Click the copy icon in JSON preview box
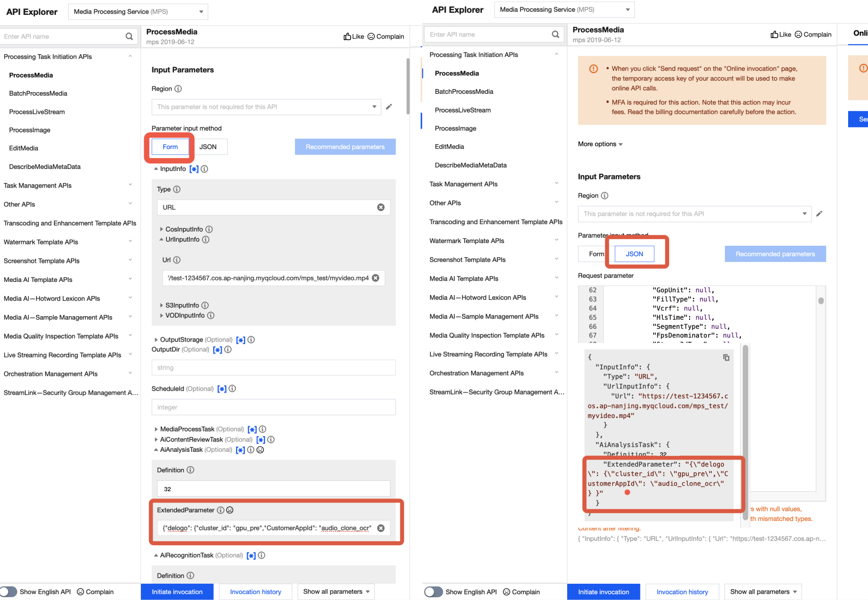Image resolution: width=868 pixels, height=600 pixels. (x=726, y=357)
